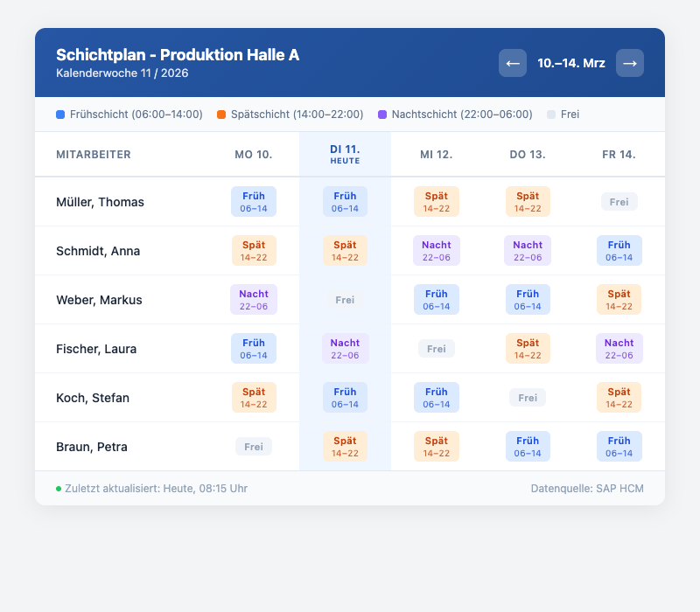
Task: Open Koch, Stefan's Monday Spät shift
Action: [254, 398]
